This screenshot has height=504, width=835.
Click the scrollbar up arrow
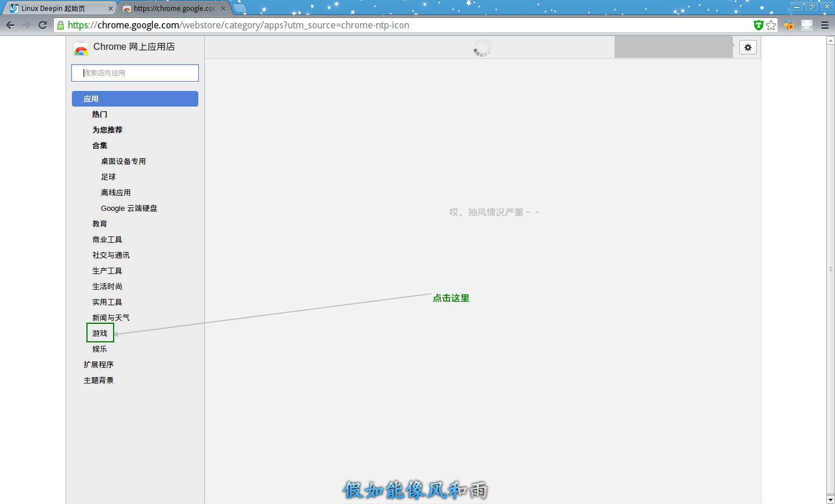pyautogui.click(x=830, y=41)
